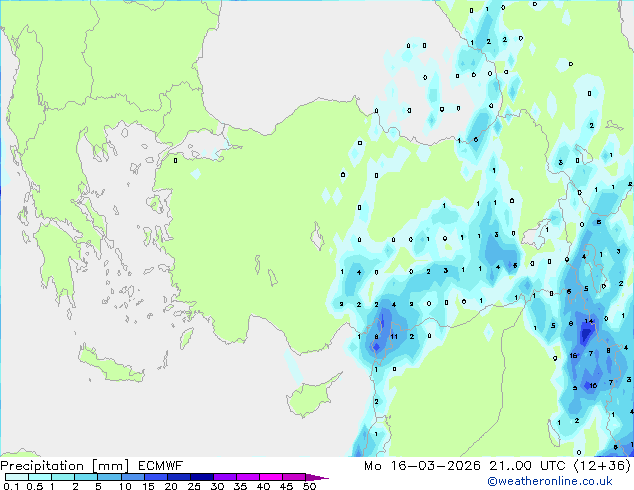Select the 0.5–1 mm legend swatch

40,477
